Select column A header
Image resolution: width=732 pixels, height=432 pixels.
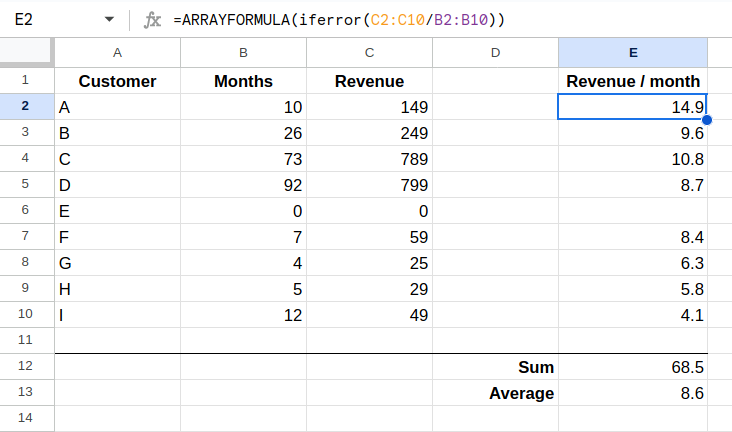point(118,53)
